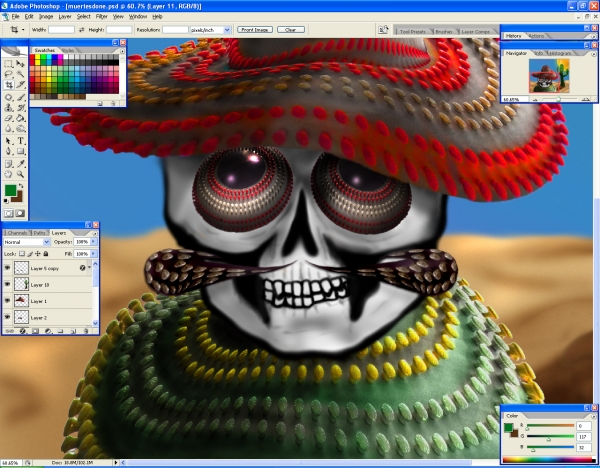Create new fill or adjustment layer
Viewport: 600px width, 468px height.
pyautogui.click(x=48, y=331)
